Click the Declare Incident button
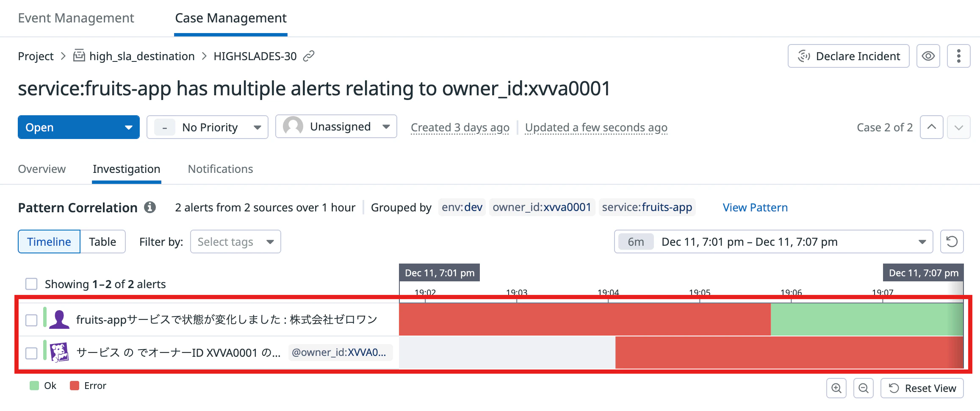Screen dimensions: 980x411 (849, 56)
